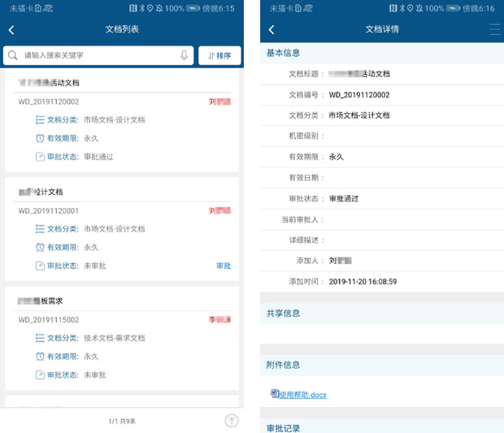504x433 pixels.
Task: Open document card WD_20191115002
Action: click(122, 338)
